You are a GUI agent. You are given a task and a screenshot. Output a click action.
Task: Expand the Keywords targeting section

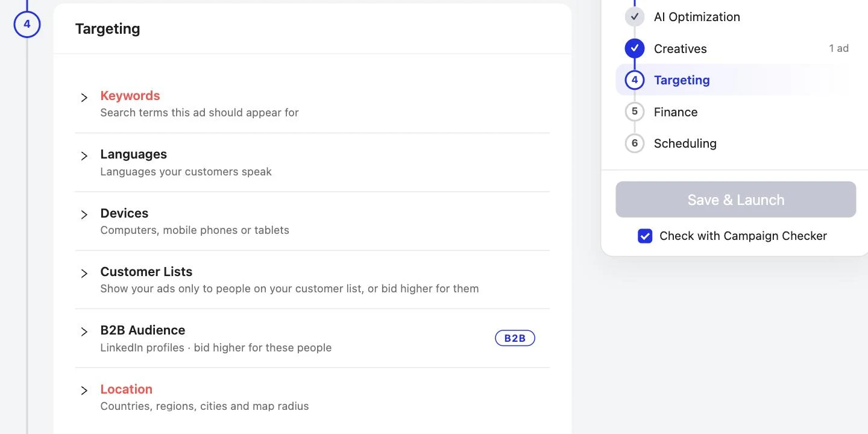click(312, 104)
